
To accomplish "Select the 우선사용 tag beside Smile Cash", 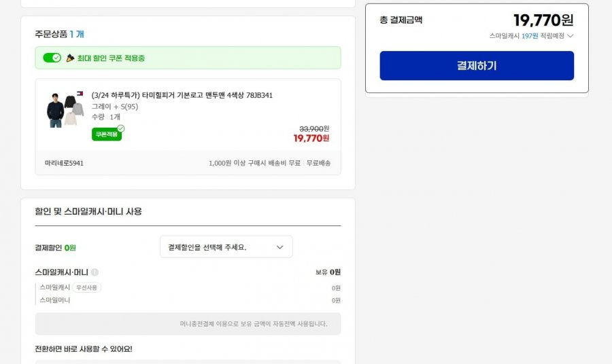I will pyautogui.click(x=86, y=287).
